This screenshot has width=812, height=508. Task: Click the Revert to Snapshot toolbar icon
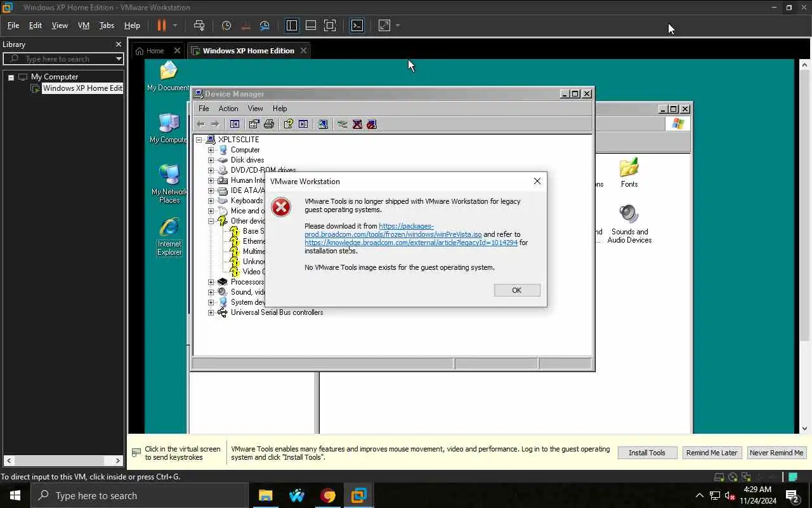tap(246, 25)
